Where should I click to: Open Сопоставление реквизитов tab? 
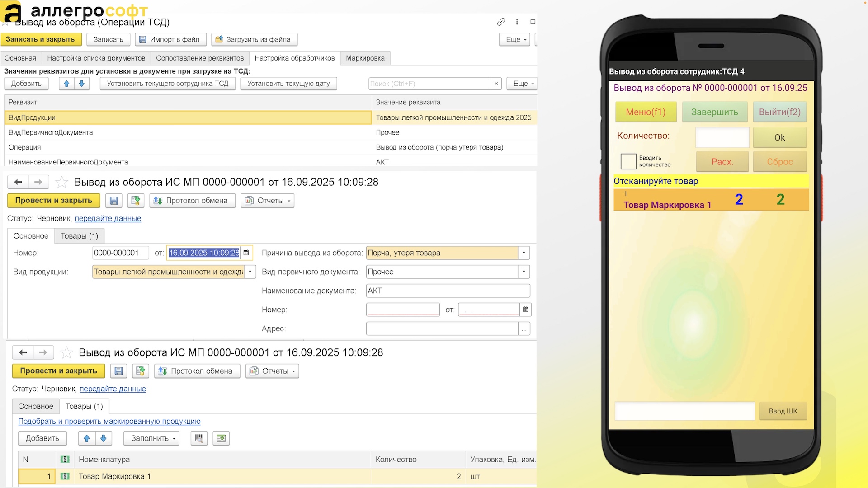[x=200, y=58]
